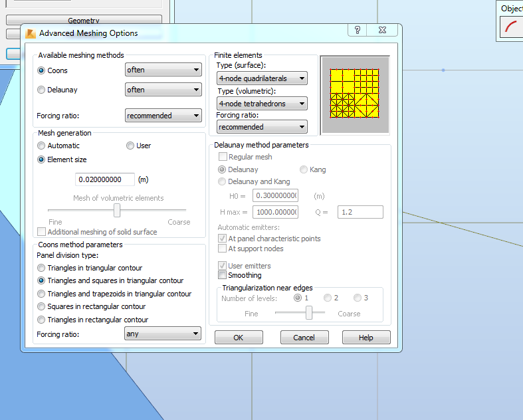523x420 pixels.
Task: Enable Smoothing checkbox
Action: pos(222,275)
